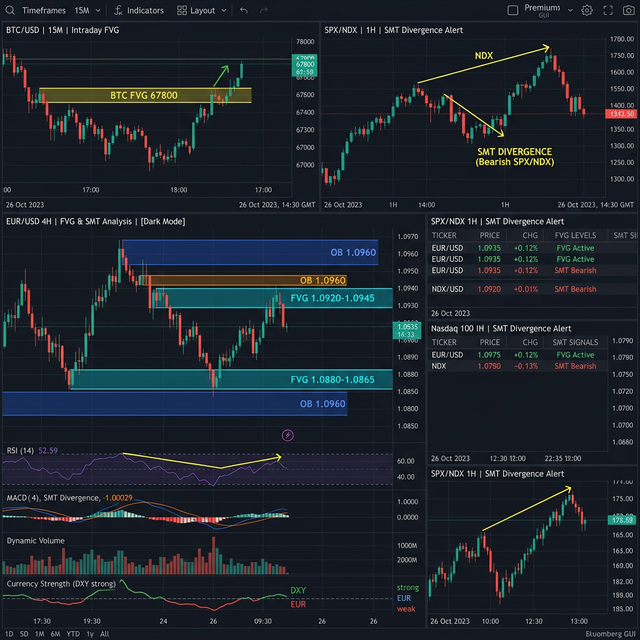640x640 pixels.
Task: Click the FVG 1.0880-1.0865 zone label
Action: (332, 380)
